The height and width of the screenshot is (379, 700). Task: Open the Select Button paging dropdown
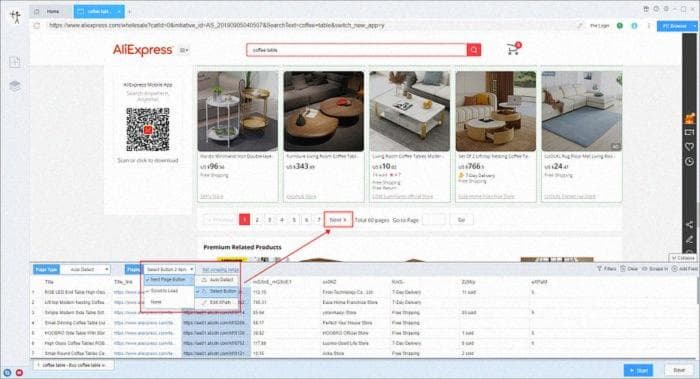(169, 269)
